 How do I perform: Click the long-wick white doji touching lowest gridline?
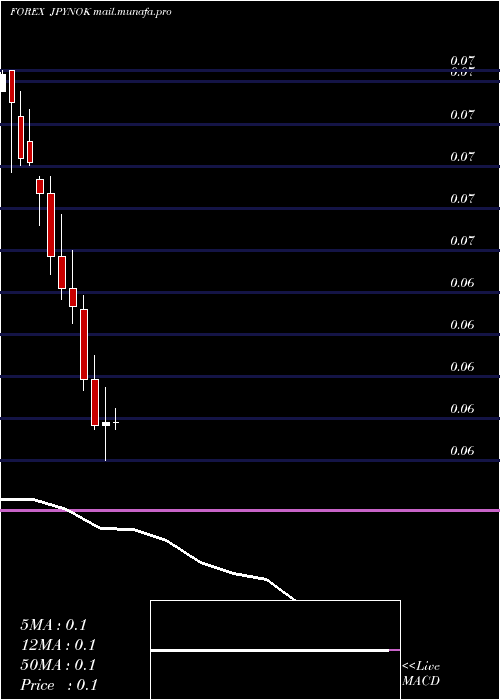click(x=106, y=424)
